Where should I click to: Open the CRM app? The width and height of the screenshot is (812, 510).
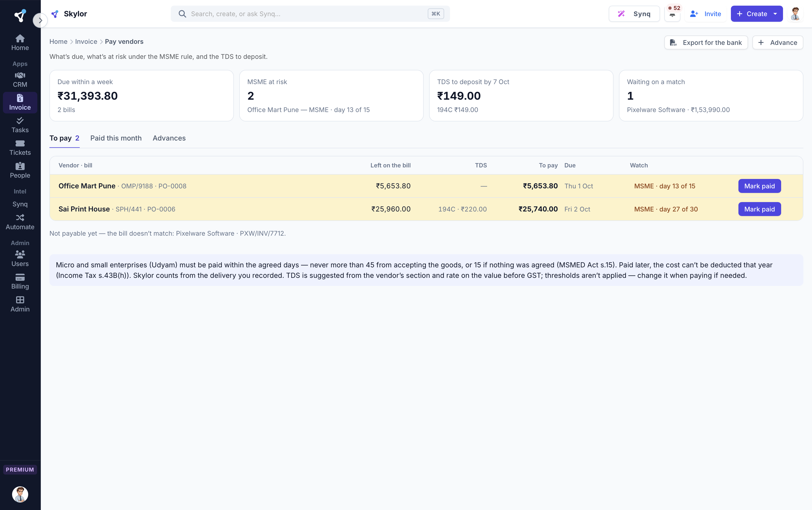[x=20, y=80]
